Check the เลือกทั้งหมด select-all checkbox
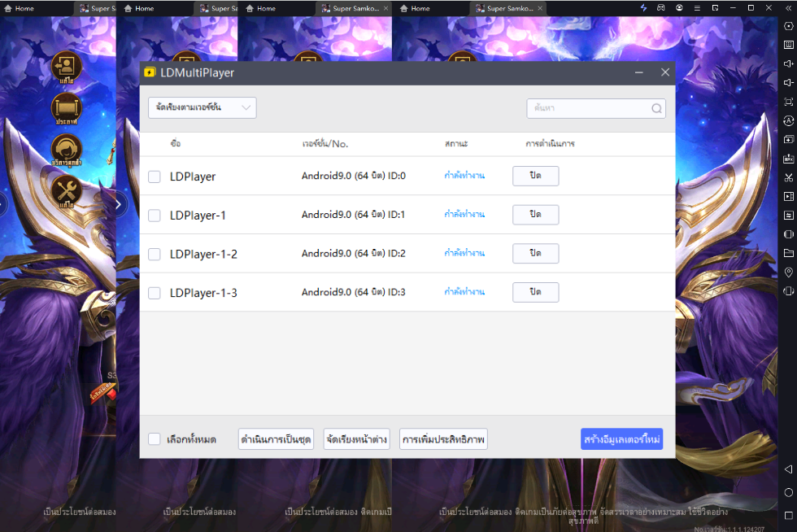797x532 pixels. click(154, 439)
